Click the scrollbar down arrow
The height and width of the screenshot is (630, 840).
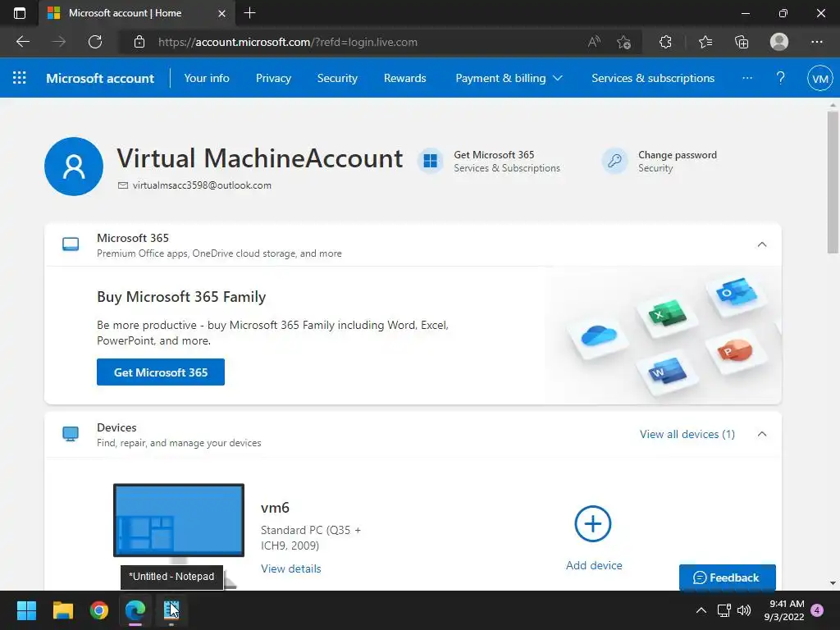tap(833, 583)
